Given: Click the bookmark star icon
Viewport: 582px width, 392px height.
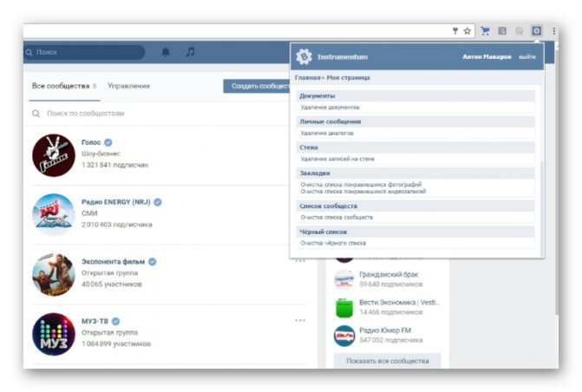Looking at the screenshot, I should 468,31.
